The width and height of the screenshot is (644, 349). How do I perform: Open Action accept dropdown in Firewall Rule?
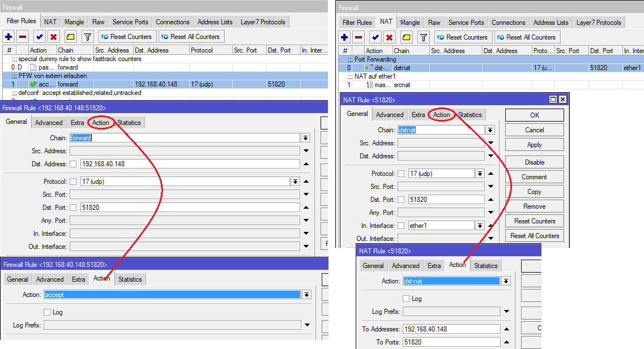[x=306, y=295]
